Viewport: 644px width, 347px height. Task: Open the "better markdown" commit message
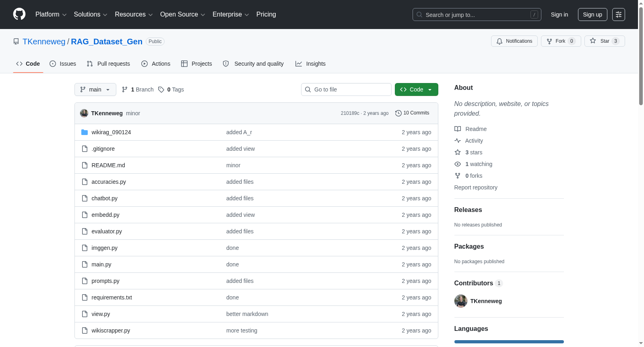(247, 314)
